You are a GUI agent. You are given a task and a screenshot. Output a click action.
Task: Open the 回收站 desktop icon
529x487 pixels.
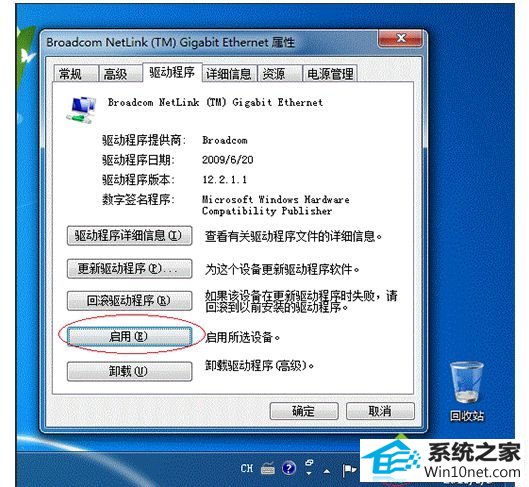(x=467, y=391)
